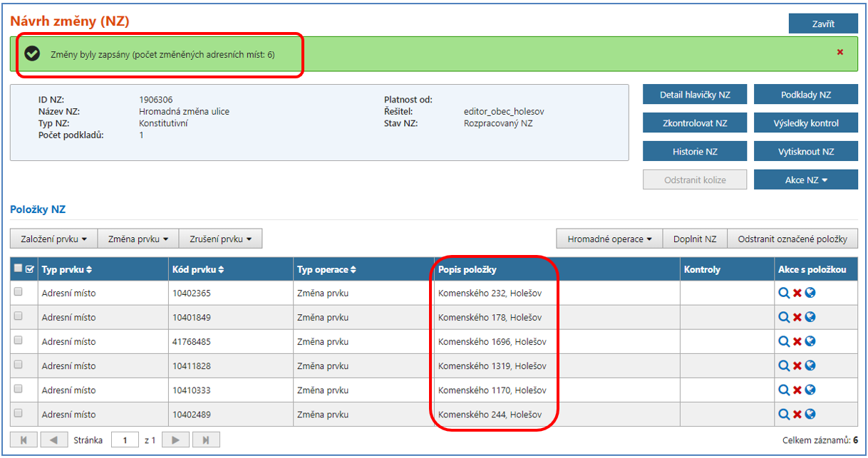Image resolution: width=868 pixels, height=458 pixels.
Task: Toggle select-all checkbox in table header
Action: [x=19, y=269]
